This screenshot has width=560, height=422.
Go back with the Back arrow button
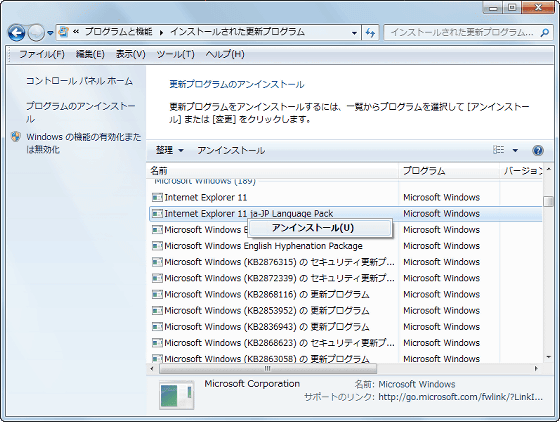click(16, 33)
